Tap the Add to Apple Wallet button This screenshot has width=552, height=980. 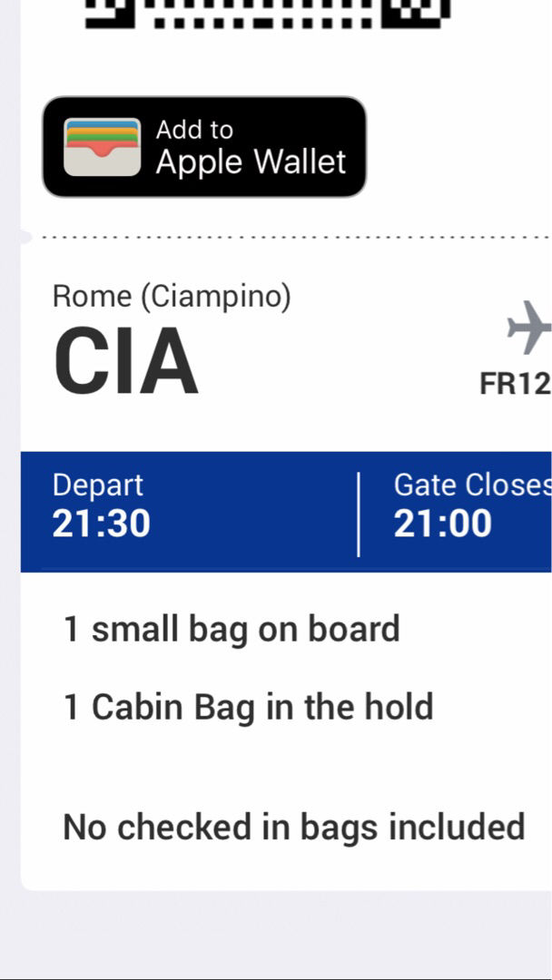point(204,147)
